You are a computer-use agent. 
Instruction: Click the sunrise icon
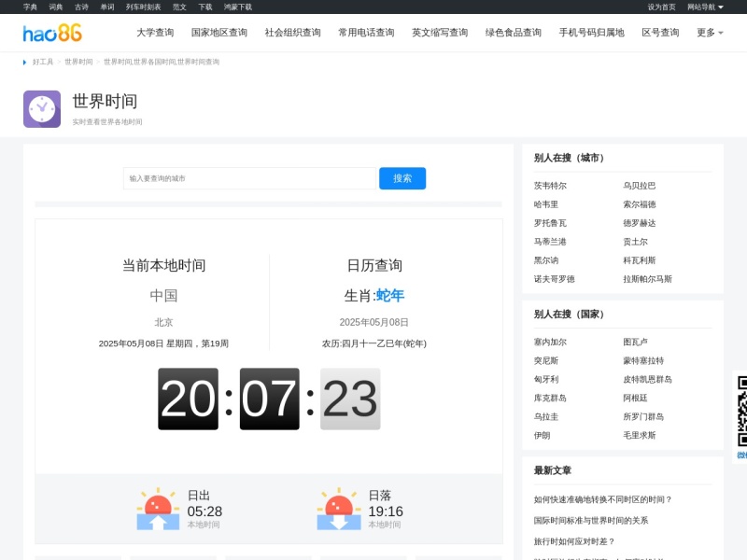(158, 509)
